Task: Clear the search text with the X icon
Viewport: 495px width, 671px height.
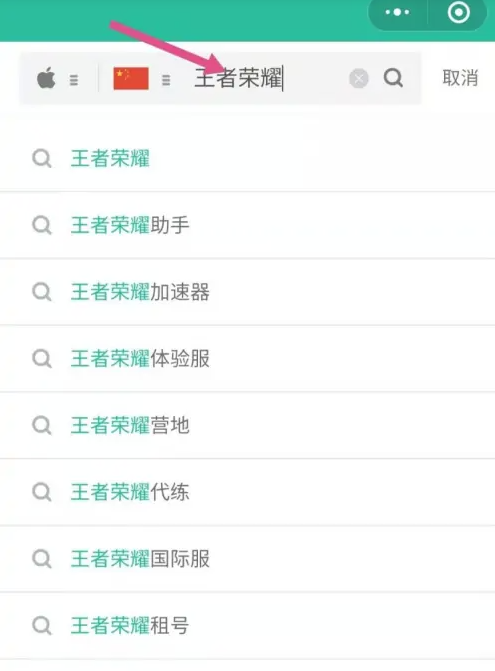Action: [x=359, y=79]
